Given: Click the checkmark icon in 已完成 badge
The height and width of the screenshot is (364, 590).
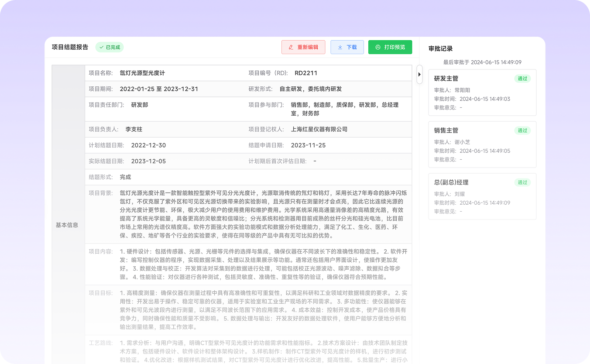Looking at the screenshot, I should 102,47.
